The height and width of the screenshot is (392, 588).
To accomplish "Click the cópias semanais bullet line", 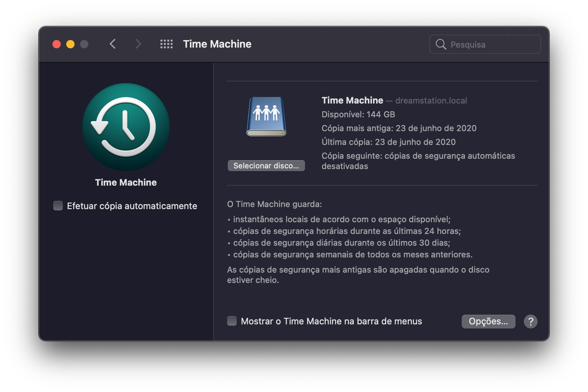I will (x=350, y=254).
